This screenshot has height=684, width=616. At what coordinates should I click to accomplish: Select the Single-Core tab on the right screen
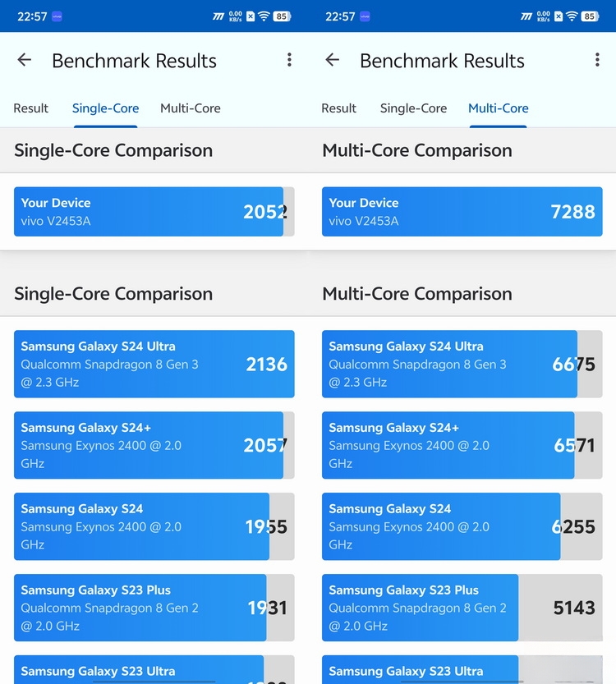coord(414,108)
